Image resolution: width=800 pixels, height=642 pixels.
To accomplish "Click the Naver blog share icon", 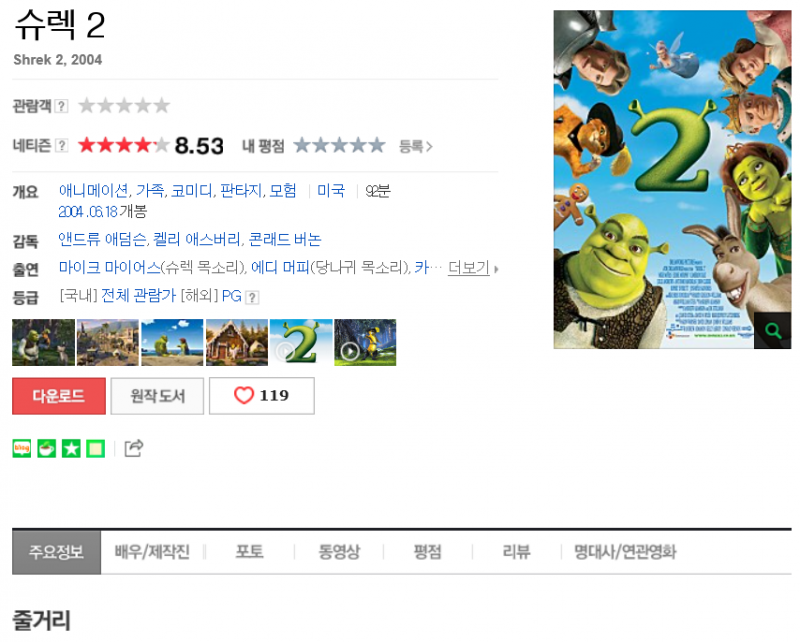I will 22,449.
